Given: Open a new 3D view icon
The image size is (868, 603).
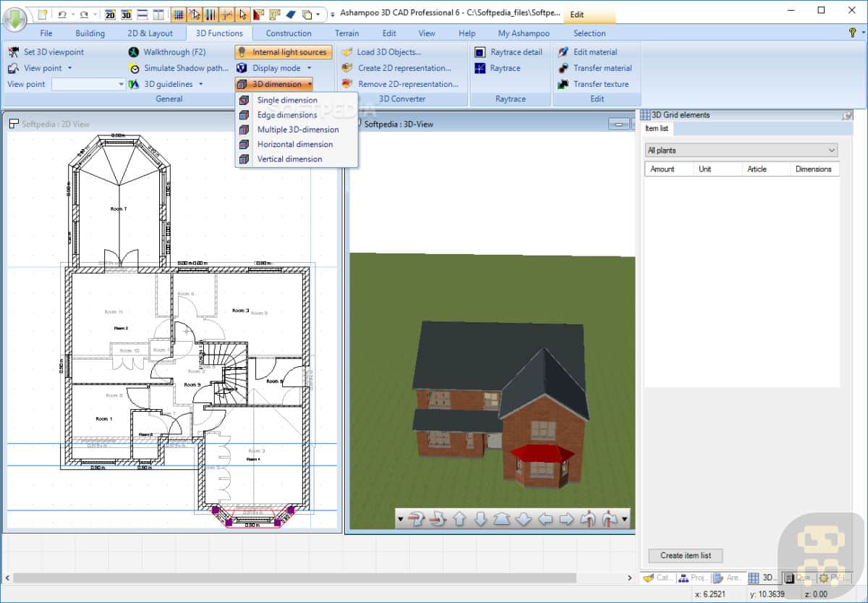Looking at the screenshot, I should pyautogui.click(x=127, y=14).
